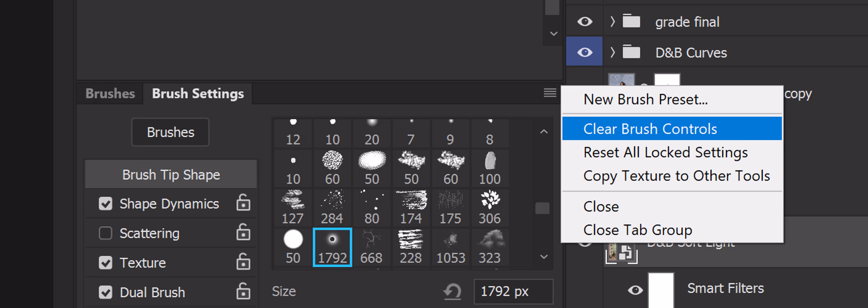Open Brush Settings panel menu icon
Image resolution: width=868 pixels, height=308 pixels.
tap(550, 93)
